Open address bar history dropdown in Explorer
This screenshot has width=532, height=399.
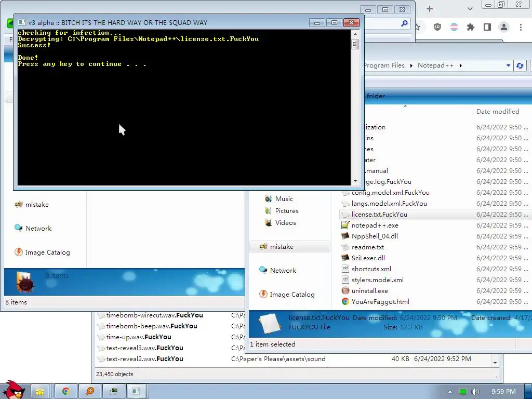point(508,65)
